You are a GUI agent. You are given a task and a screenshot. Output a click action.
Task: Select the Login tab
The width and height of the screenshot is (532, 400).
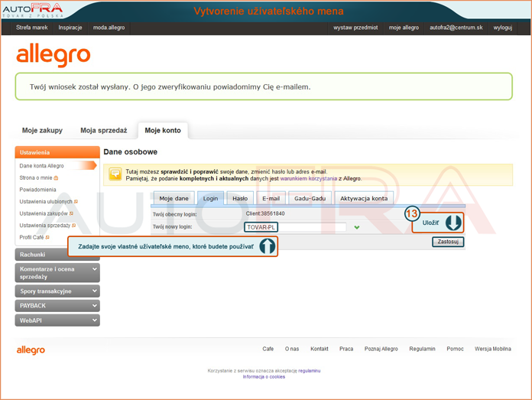(x=211, y=198)
